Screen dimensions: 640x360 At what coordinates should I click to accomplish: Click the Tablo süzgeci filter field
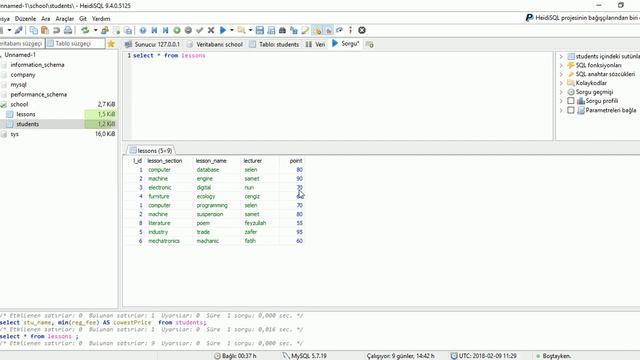coord(75,44)
